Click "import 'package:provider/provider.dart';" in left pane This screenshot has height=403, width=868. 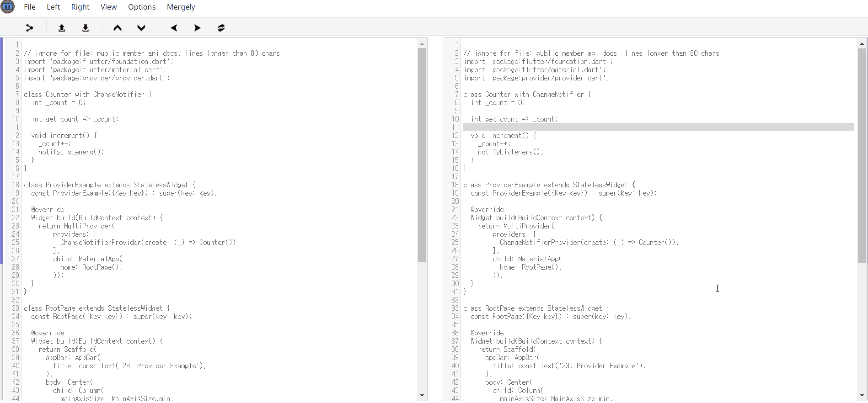pos(97,78)
